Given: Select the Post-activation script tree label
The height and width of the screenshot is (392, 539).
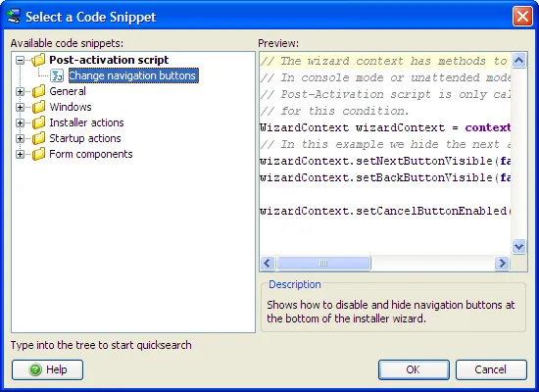Looking at the screenshot, I should (109, 60).
